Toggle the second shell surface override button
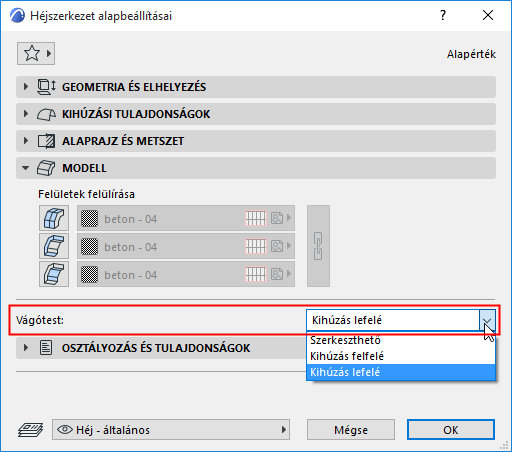512x452 pixels. pos(54,246)
